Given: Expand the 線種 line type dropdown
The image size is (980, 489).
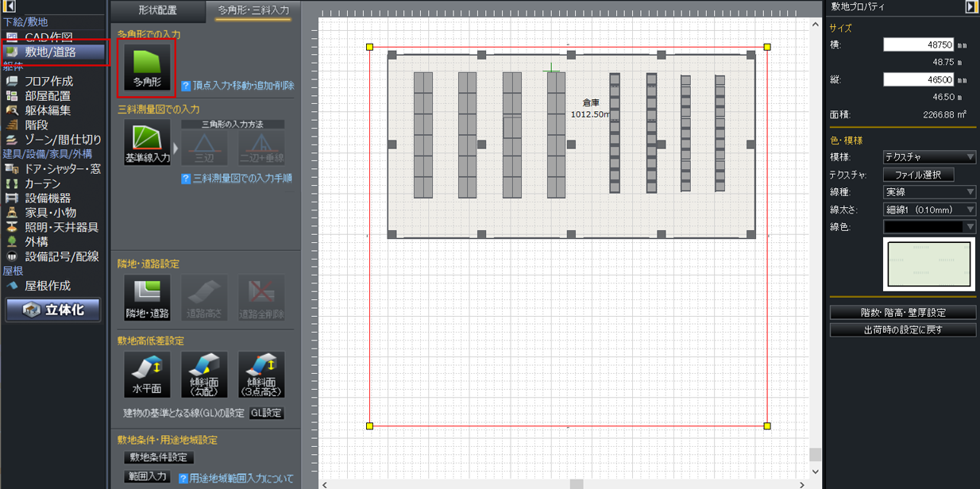Looking at the screenshot, I should pyautogui.click(x=929, y=192).
